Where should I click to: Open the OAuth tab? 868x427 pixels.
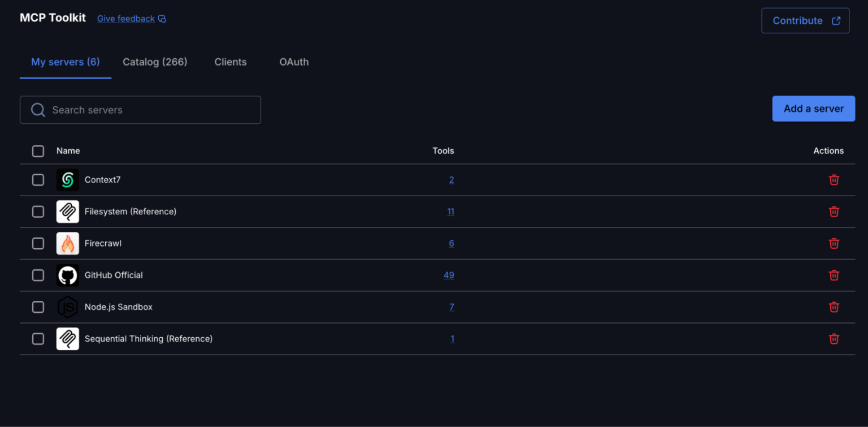(294, 62)
